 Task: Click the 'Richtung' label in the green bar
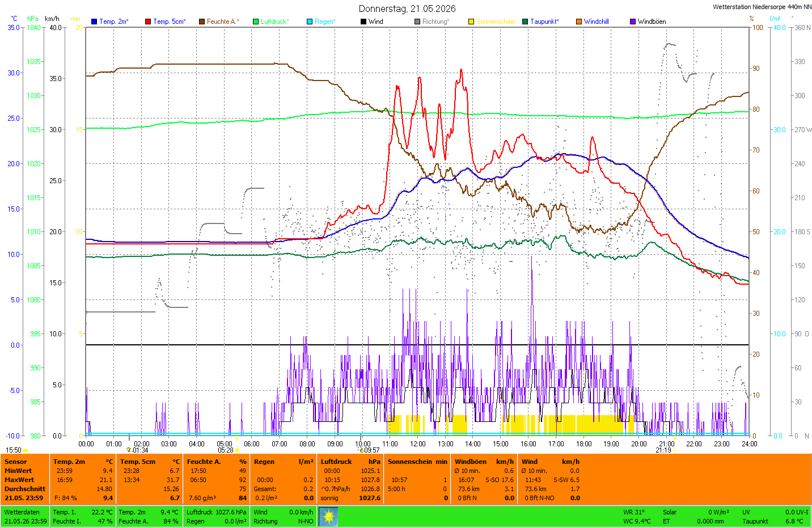[265, 521]
